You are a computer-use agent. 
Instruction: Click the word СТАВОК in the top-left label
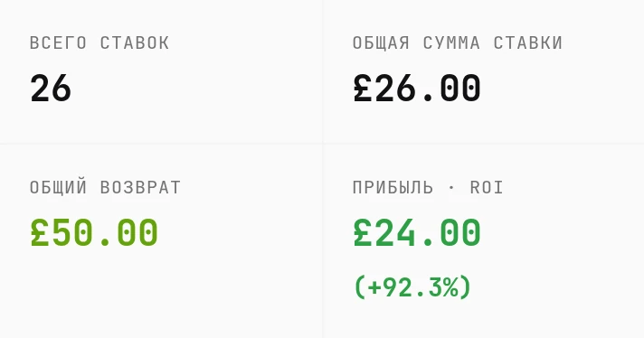point(135,43)
